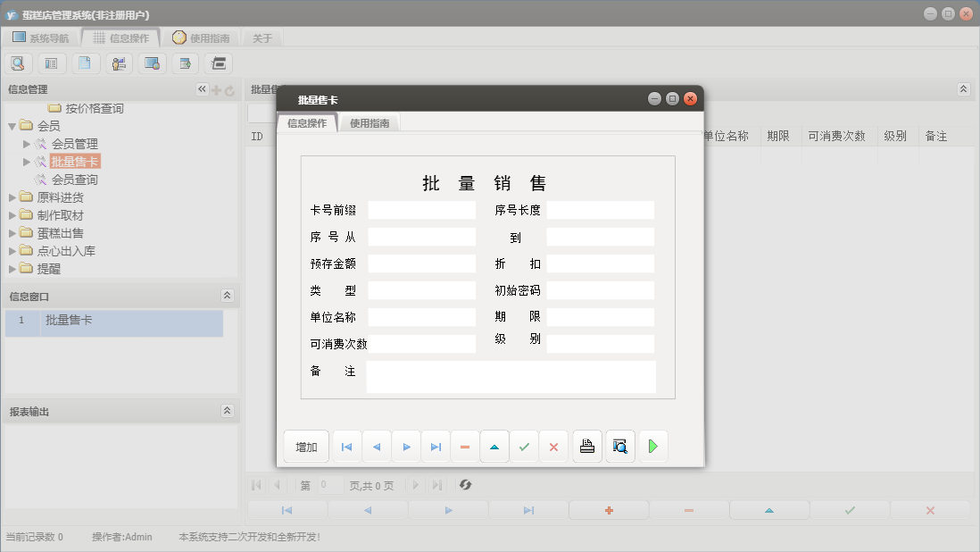
Task: Click the member presentation icon in the toolbar
Action: [x=119, y=63]
